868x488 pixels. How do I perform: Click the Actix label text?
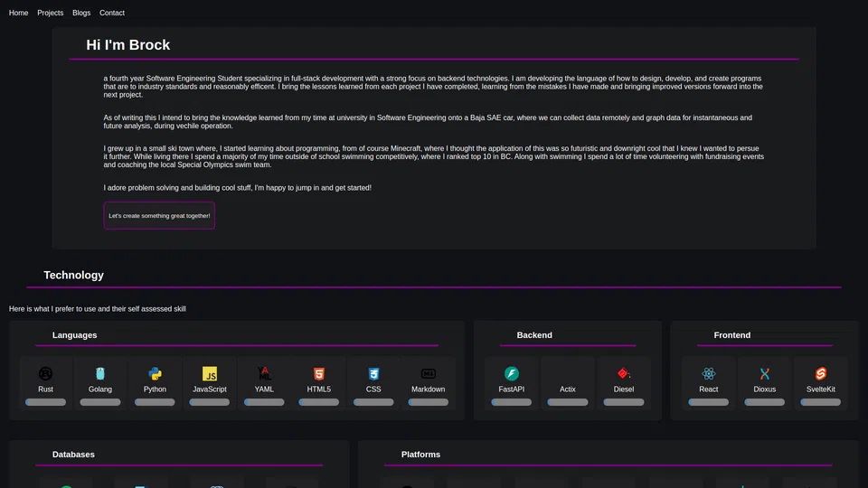(568, 389)
